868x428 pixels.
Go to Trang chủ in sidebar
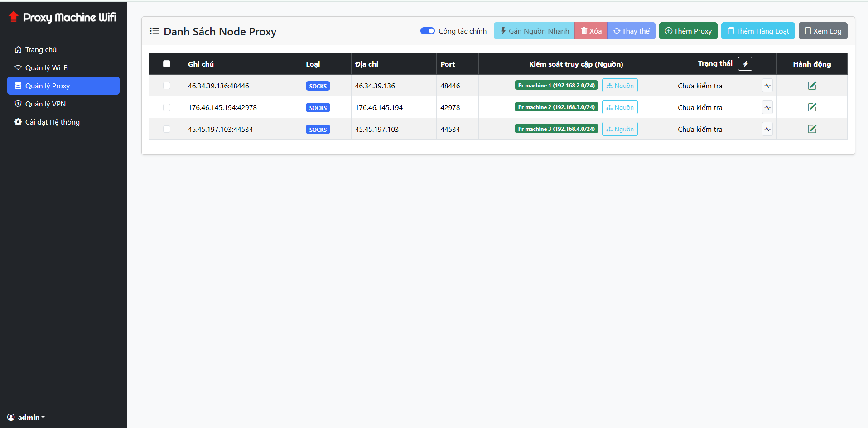[63, 49]
